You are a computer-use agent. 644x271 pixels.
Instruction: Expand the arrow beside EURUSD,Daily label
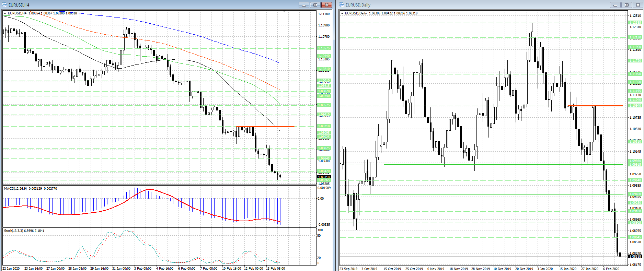click(342, 13)
